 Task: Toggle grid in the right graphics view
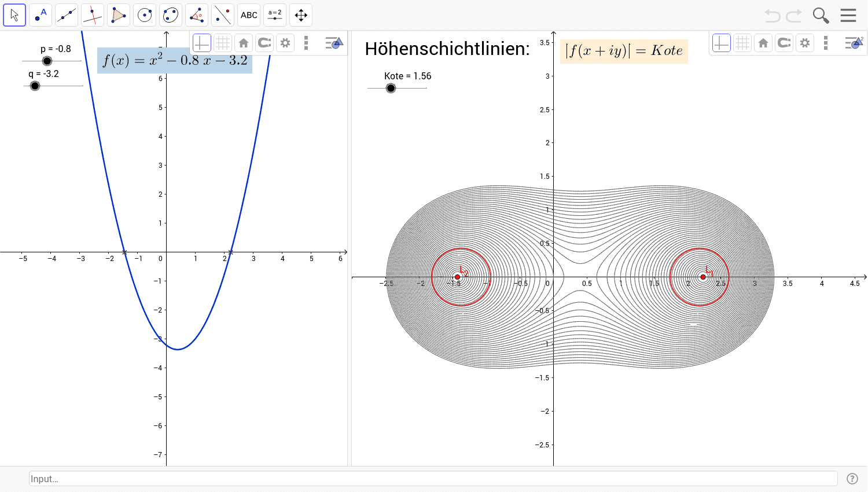click(742, 43)
